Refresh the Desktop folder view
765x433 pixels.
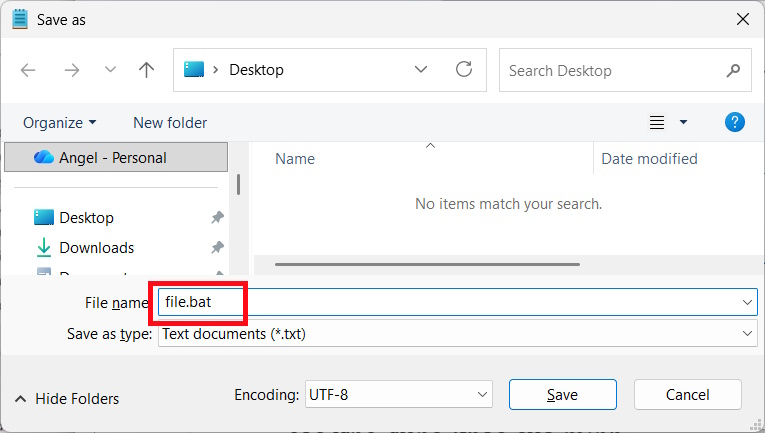tap(463, 70)
